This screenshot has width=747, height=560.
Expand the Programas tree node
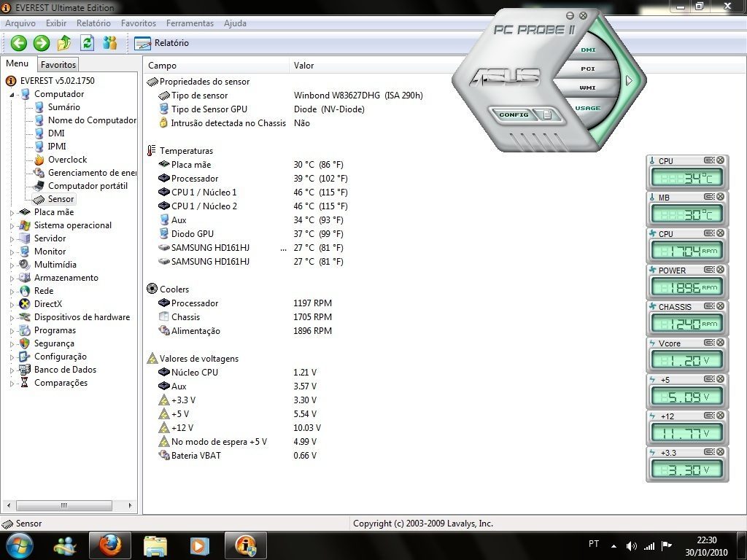(x=12, y=330)
